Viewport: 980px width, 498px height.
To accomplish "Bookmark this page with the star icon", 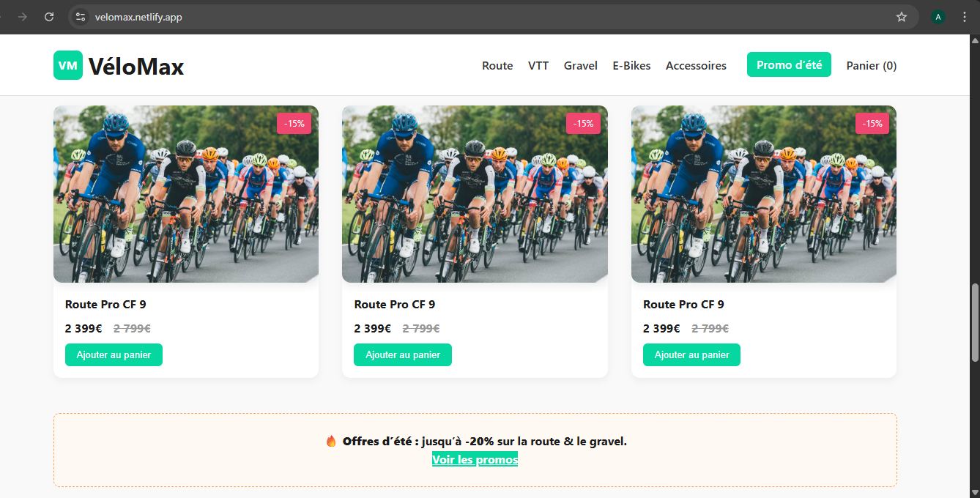I will tap(902, 17).
